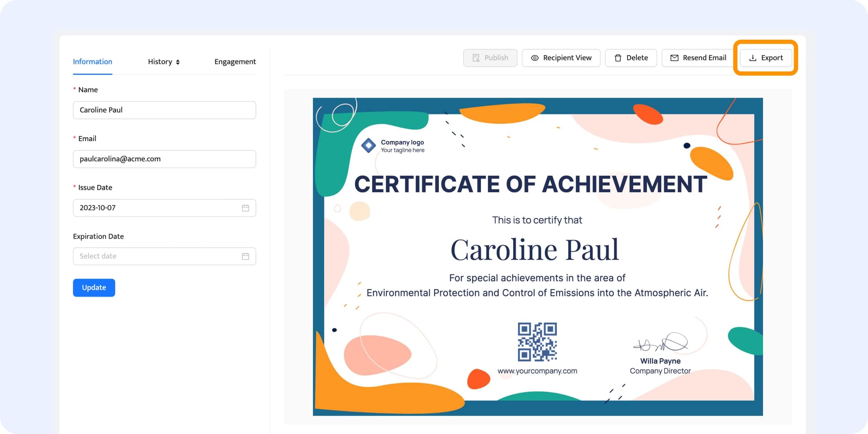
Task: Open the Issue Date calendar icon
Action: point(245,208)
